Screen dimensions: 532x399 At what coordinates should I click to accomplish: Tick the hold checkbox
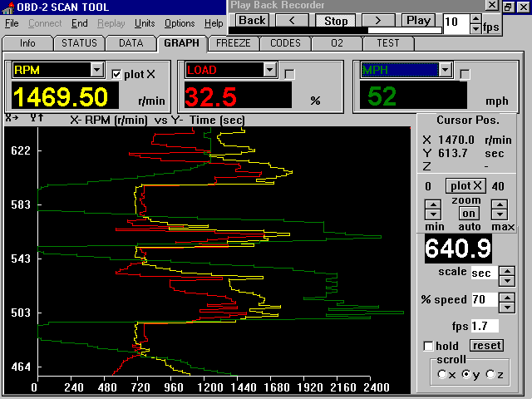click(428, 346)
